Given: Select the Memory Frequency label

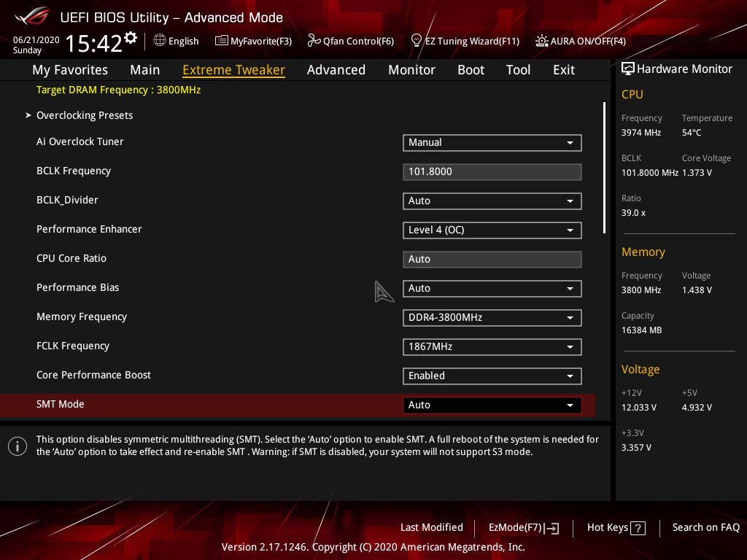Looking at the screenshot, I should [82, 317].
